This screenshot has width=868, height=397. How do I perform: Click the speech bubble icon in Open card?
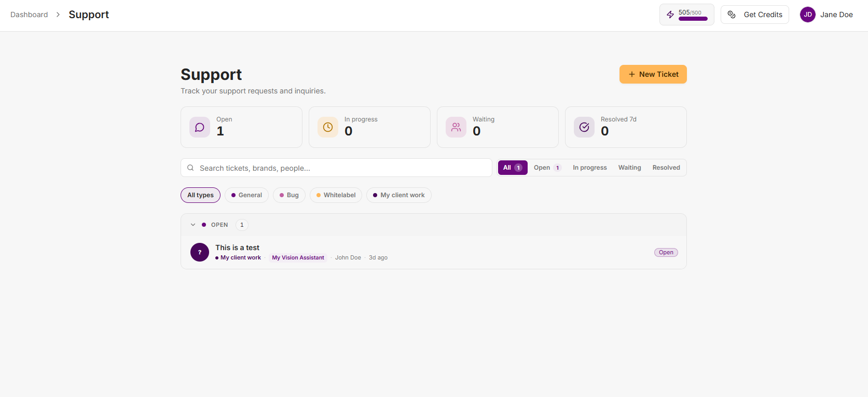[x=200, y=127]
